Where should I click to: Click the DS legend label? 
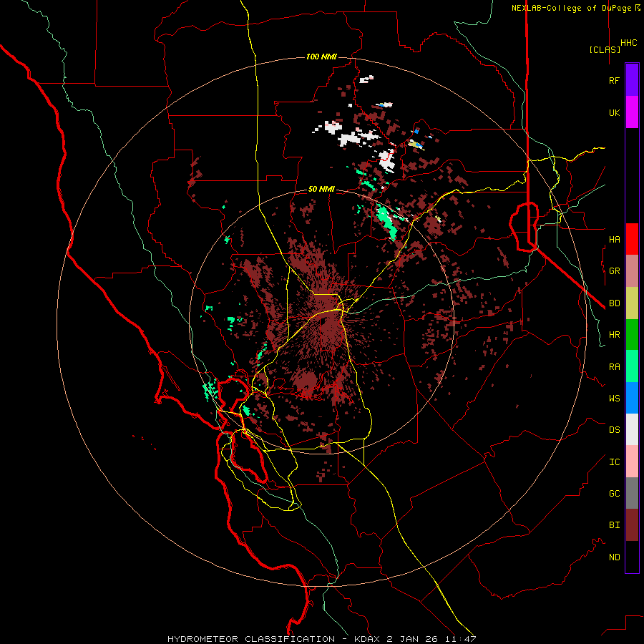614,429
